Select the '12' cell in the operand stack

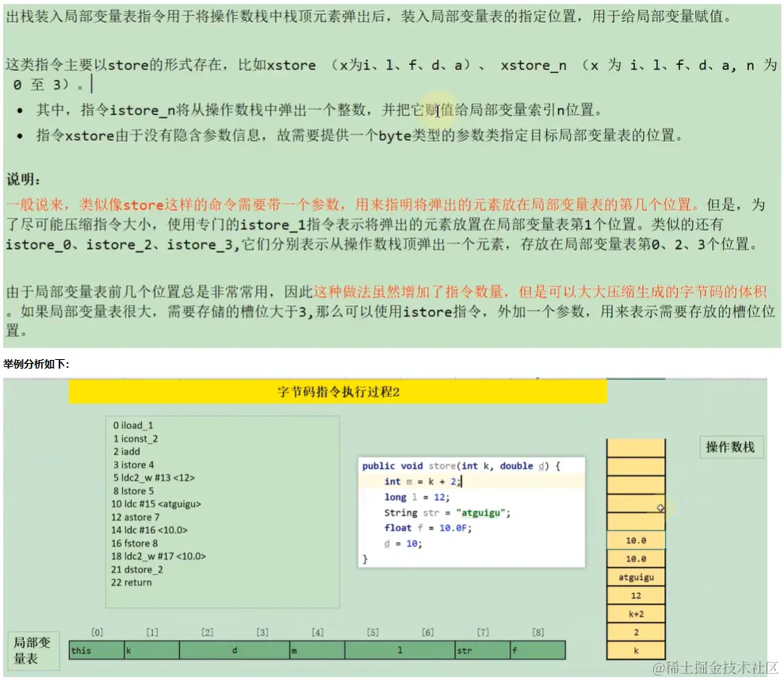click(636, 596)
